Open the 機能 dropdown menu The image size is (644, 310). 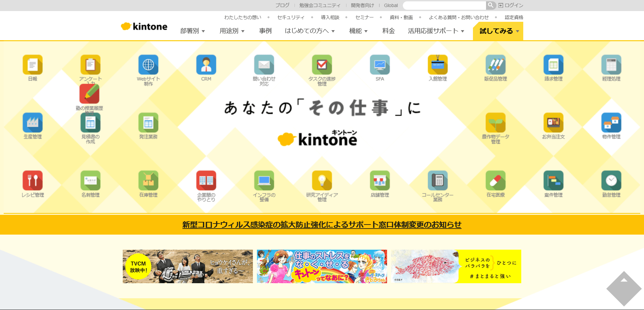(358, 31)
